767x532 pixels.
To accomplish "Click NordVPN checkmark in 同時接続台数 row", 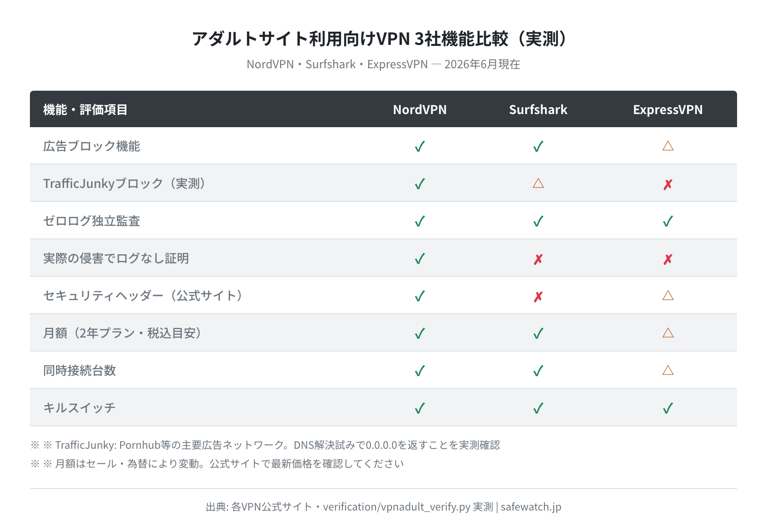I will (x=420, y=371).
